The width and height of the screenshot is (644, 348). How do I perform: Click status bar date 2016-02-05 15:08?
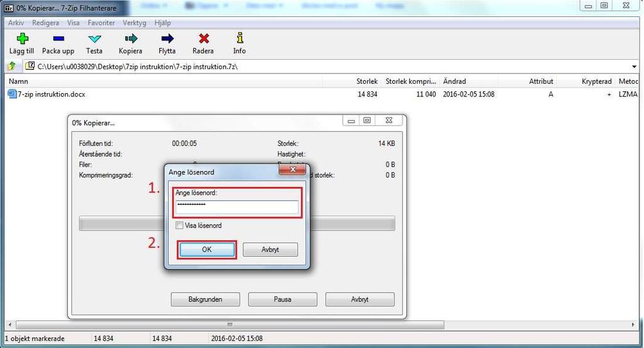(236, 339)
